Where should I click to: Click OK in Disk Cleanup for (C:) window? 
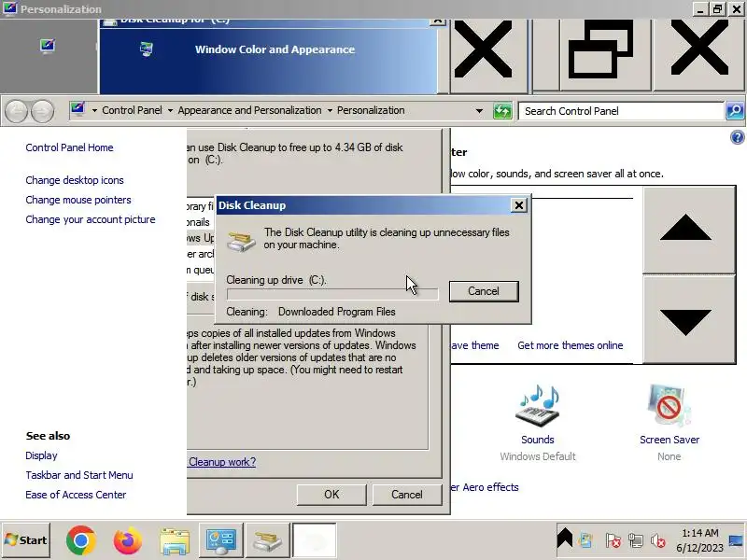331,495
